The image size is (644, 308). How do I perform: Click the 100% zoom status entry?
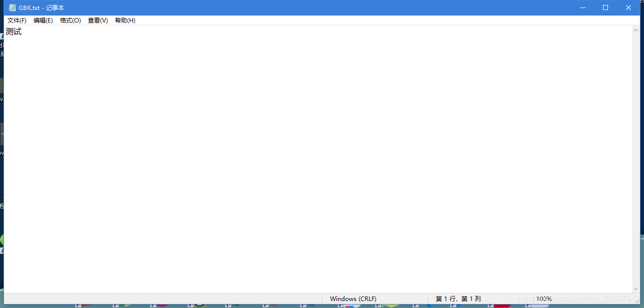point(544,299)
